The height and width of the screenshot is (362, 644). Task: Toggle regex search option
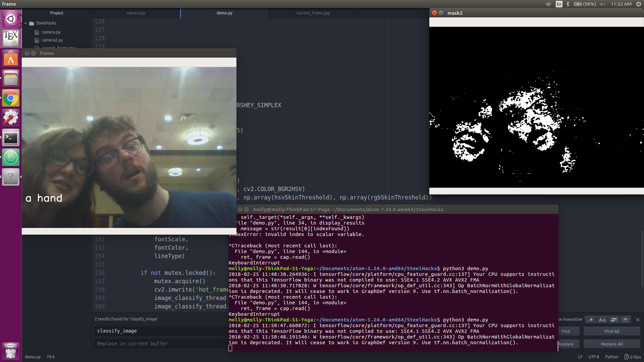click(x=590, y=320)
